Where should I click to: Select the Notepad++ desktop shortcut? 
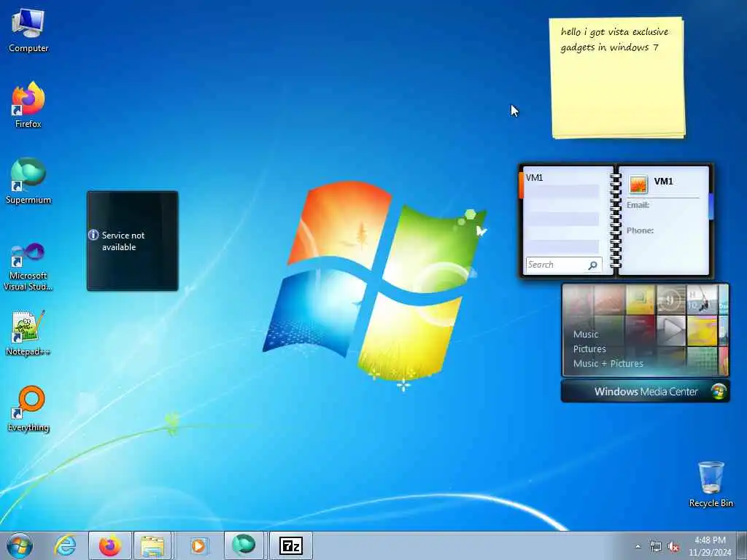[x=28, y=333]
